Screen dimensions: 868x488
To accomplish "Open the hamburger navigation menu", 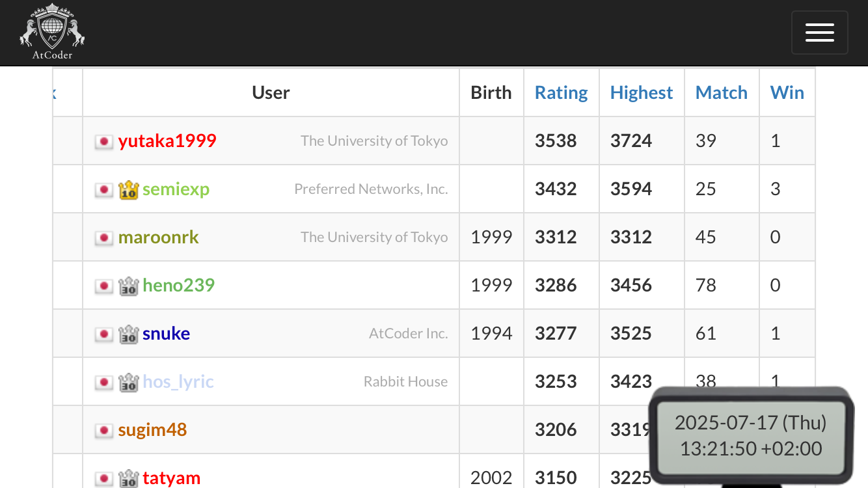I will click(819, 33).
